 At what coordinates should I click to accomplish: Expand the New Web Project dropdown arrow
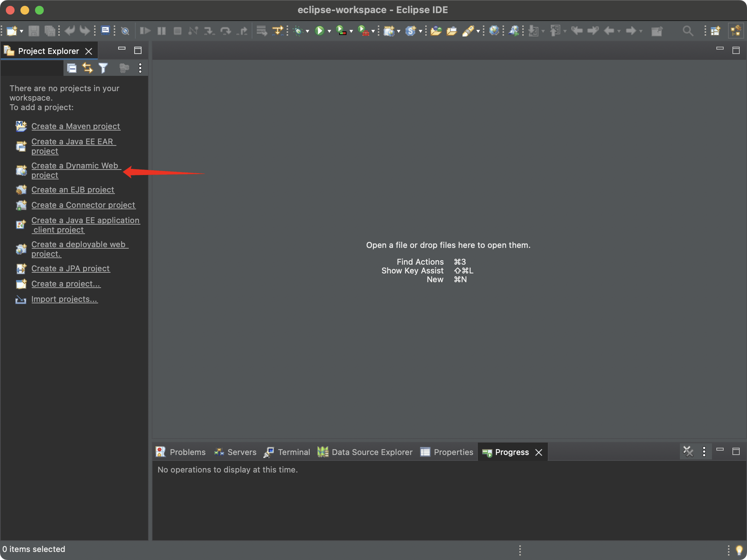click(399, 31)
